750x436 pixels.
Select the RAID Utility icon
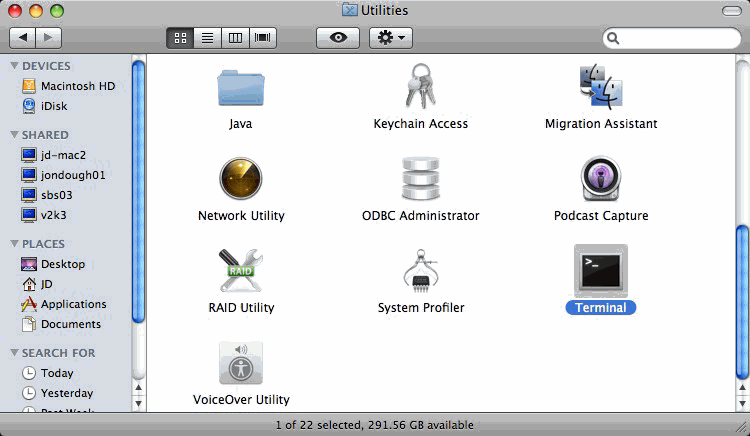point(241,271)
